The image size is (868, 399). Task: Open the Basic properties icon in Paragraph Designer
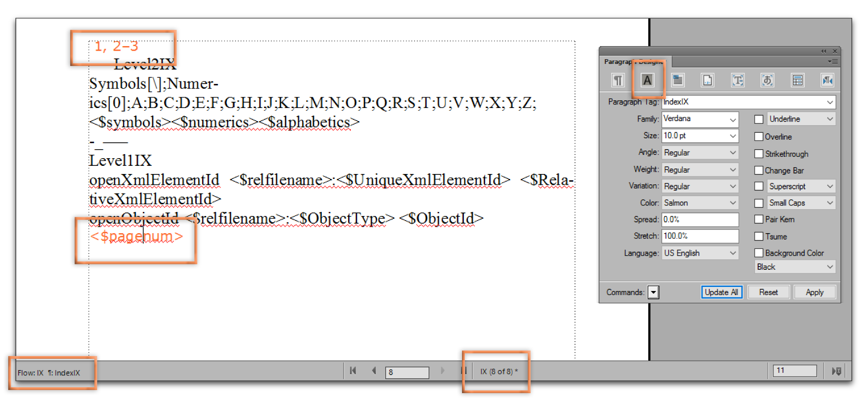(618, 80)
